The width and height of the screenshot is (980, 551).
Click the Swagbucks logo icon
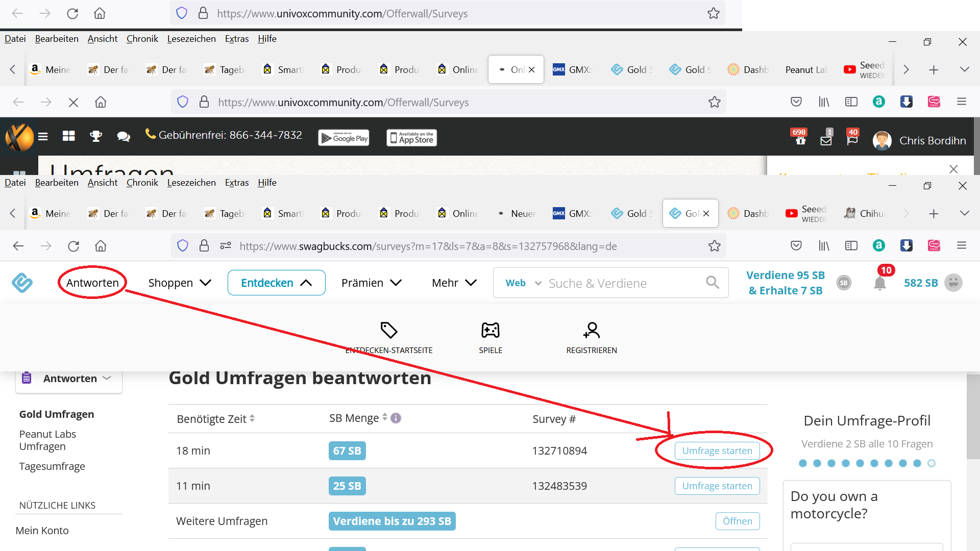pos(22,283)
